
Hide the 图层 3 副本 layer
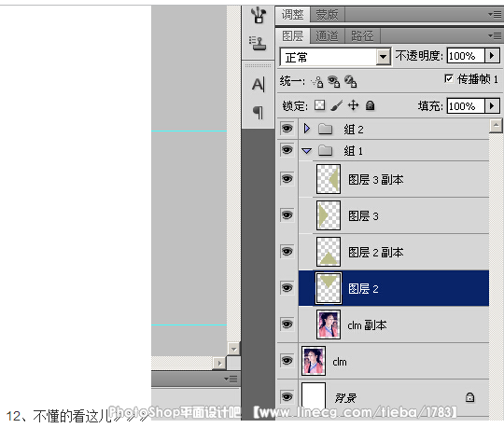tap(287, 178)
